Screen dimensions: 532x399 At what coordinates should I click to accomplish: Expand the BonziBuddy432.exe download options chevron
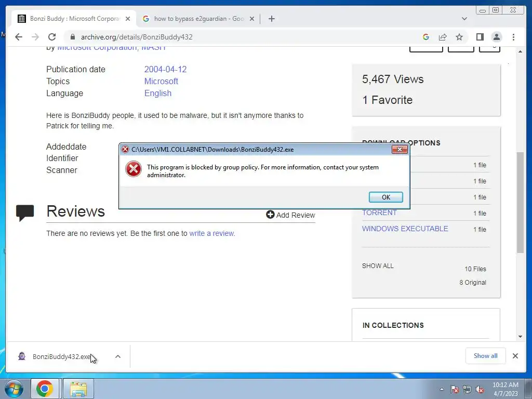coord(118,356)
